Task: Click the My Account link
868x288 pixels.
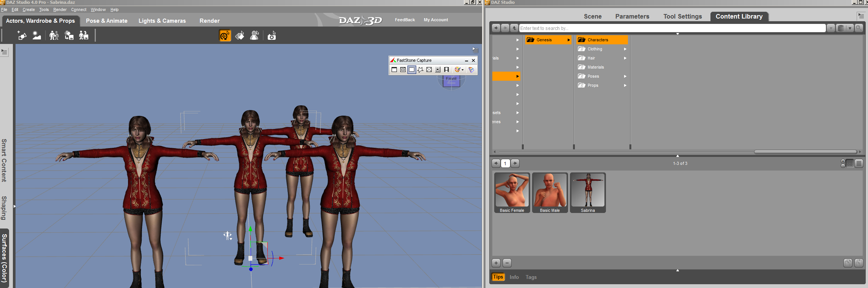Action: (436, 20)
